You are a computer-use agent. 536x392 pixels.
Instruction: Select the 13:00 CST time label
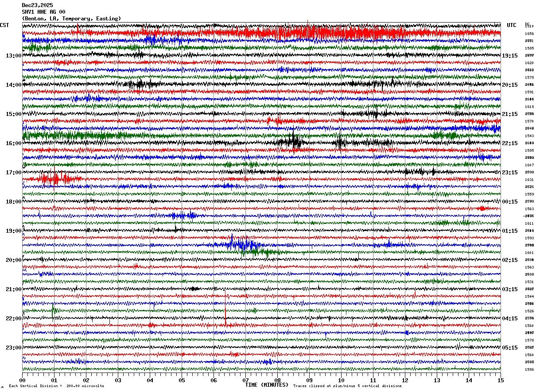[14, 56]
